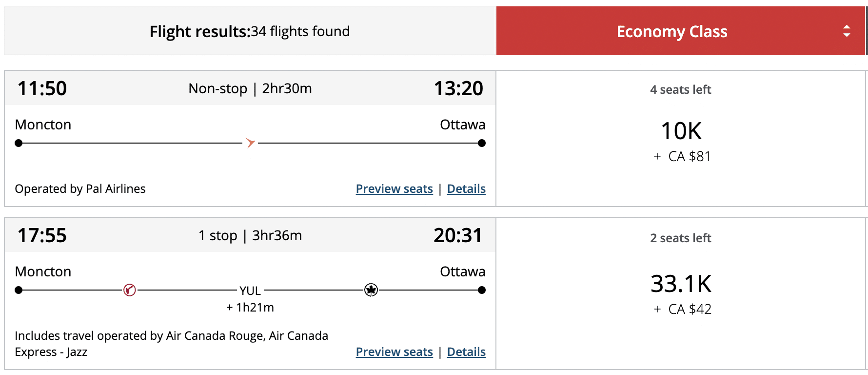Select the 10K points fare

click(x=681, y=132)
